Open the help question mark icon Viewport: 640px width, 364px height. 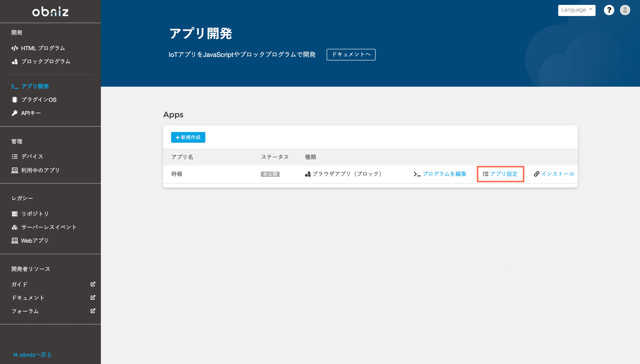pos(609,10)
